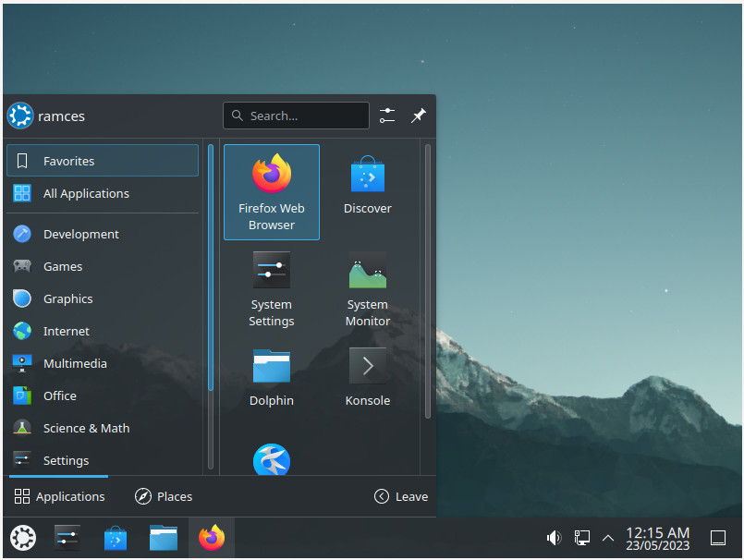
Task: Expand the hidden system tray icons
Action: tap(607, 537)
